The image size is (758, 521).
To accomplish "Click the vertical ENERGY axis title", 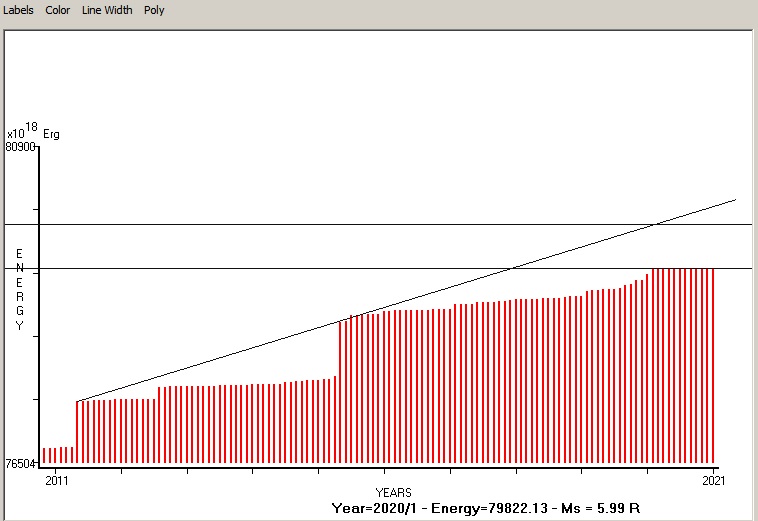I will [x=19, y=290].
